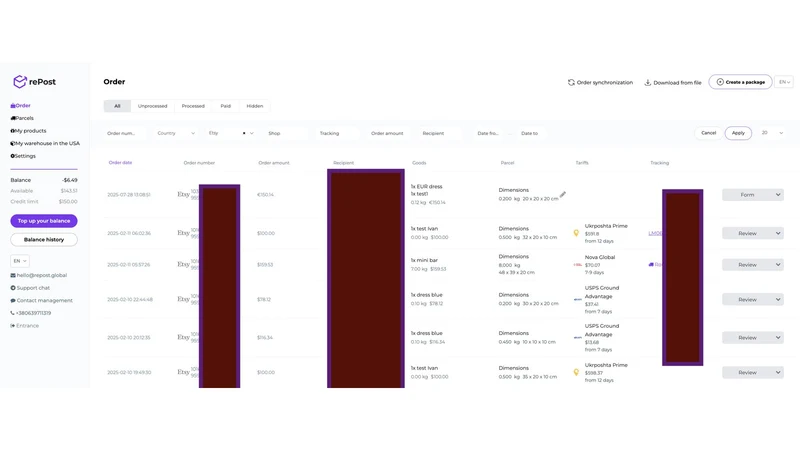Screen dimensions: 800x450
Task: Open the Order section in the sidebar
Action: tap(20, 106)
